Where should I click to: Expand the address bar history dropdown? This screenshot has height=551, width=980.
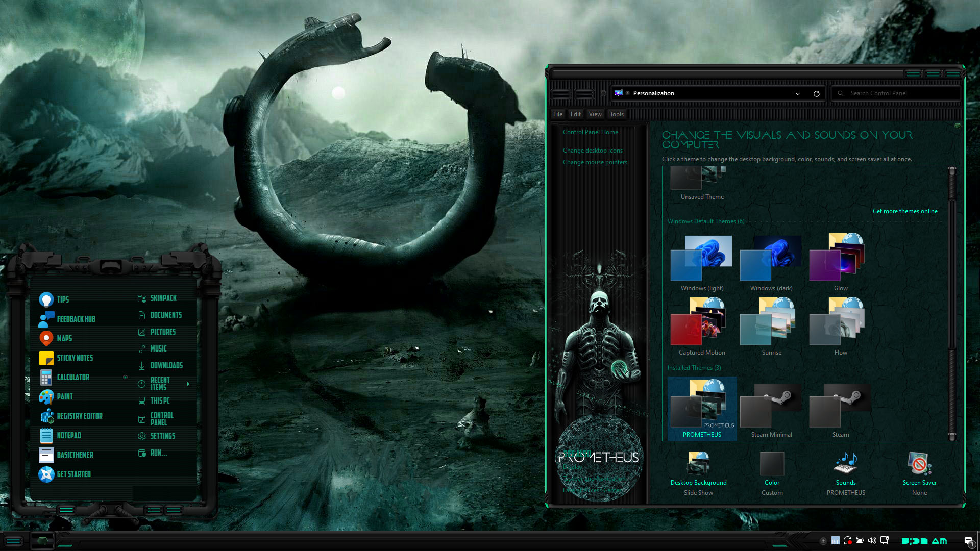[797, 93]
